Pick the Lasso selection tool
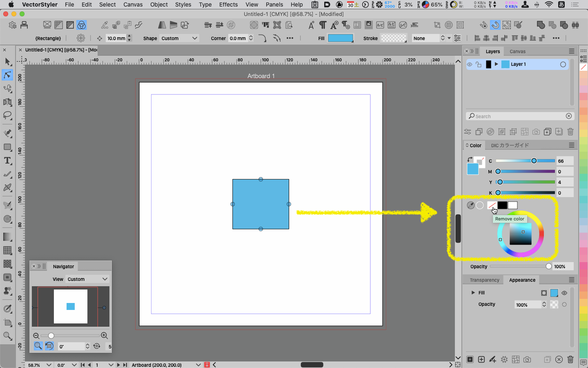 (x=7, y=115)
